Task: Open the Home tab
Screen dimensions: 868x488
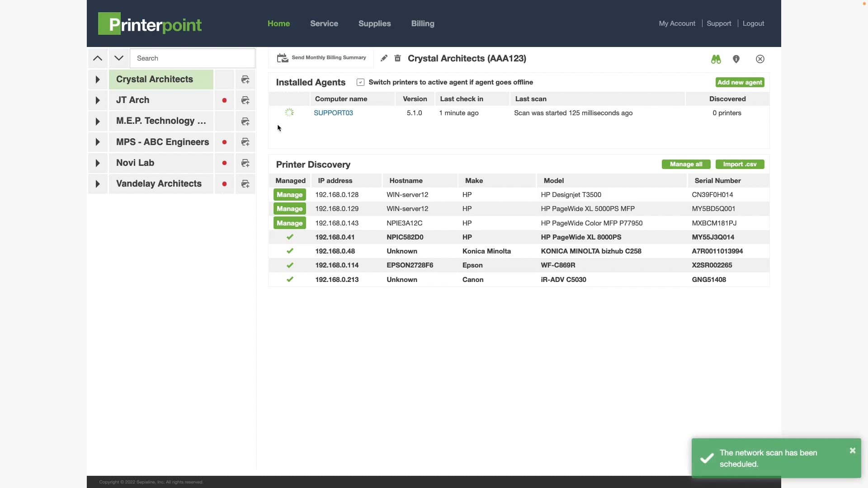Action: tap(278, 23)
